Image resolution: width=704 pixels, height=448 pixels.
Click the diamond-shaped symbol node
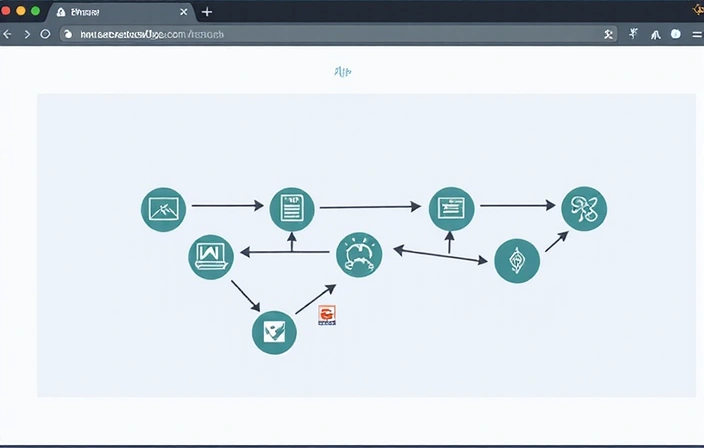coord(517,260)
